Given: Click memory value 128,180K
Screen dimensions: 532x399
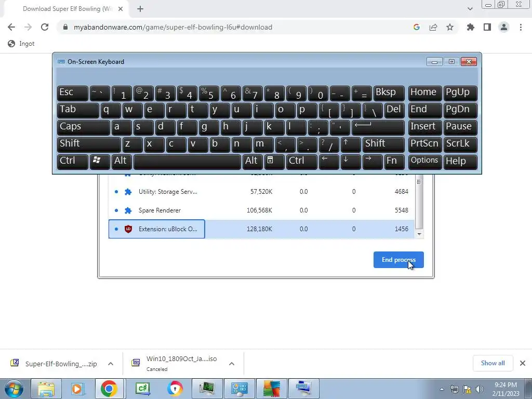Looking at the screenshot, I should [x=259, y=229].
